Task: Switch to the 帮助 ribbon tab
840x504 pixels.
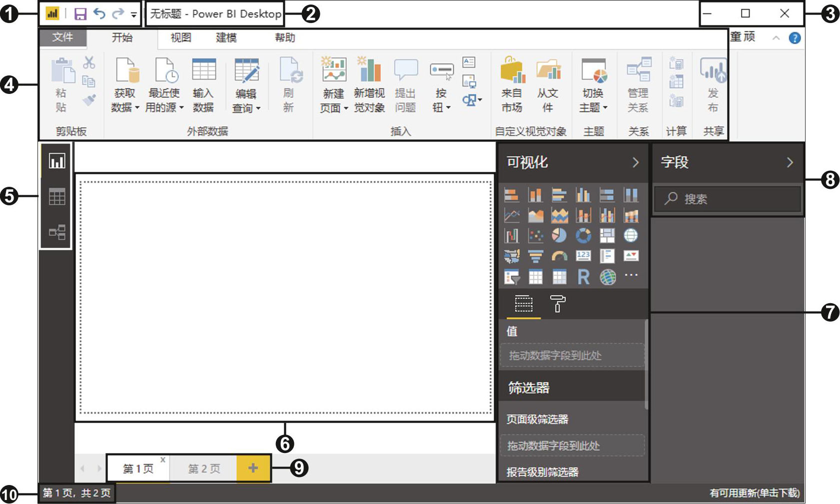Action: [x=285, y=37]
